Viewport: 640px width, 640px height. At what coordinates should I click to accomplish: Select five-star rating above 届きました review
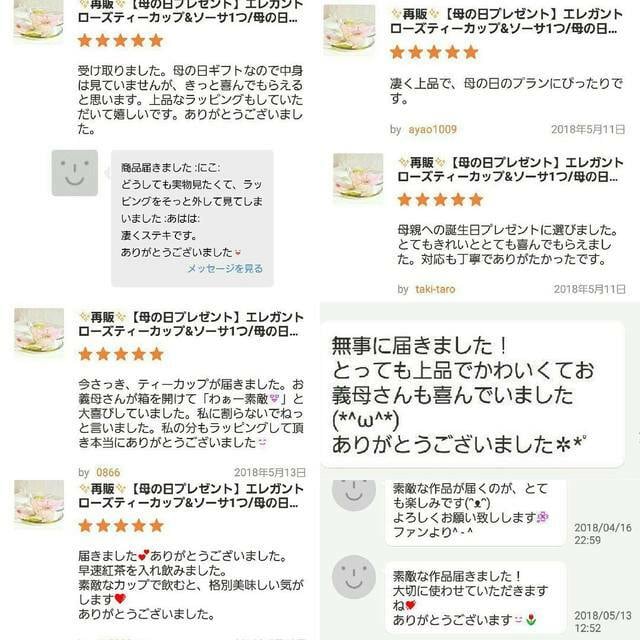coord(121,525)
